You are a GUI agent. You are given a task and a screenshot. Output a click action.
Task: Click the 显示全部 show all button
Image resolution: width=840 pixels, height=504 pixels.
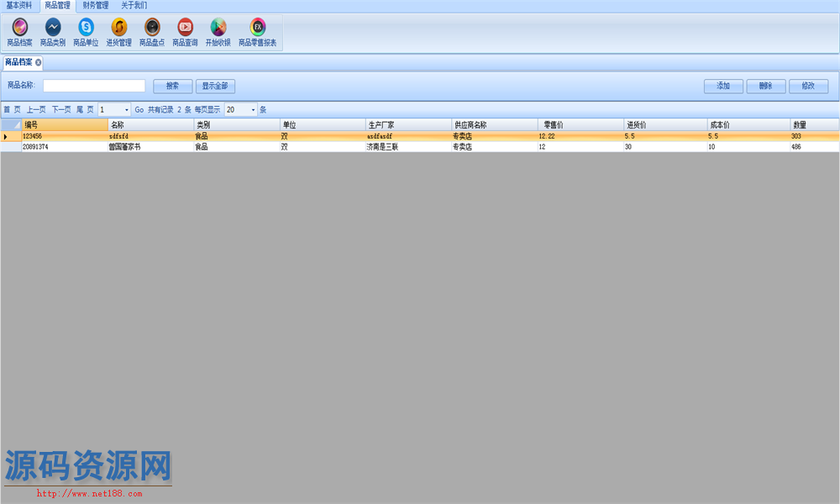[215, 86]
